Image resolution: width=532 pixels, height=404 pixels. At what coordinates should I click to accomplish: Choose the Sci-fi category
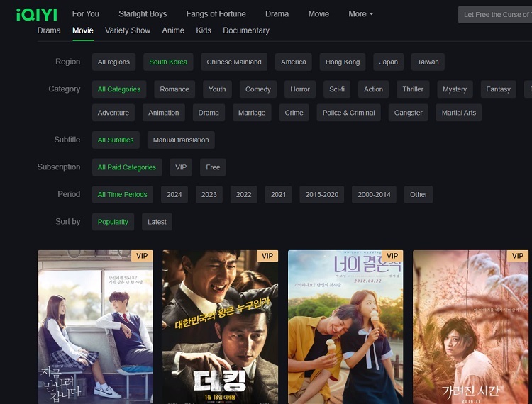point(337,89)
